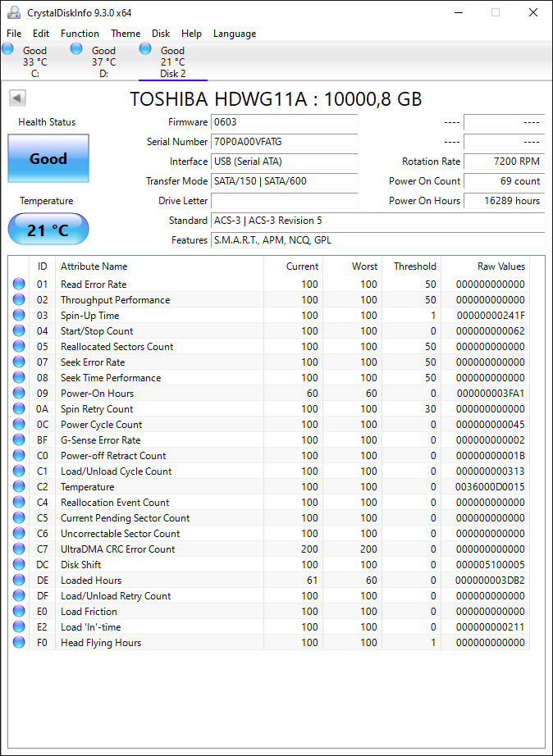Click the previous disk arrow button
The height and width of the screenshot is (756, 553).
[17, 98]
